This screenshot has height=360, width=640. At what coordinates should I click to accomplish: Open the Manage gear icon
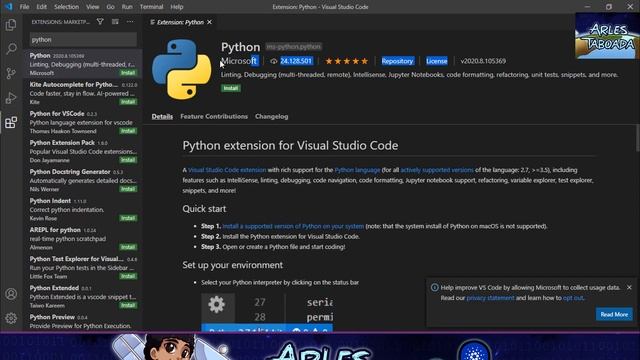click(11, 318)
